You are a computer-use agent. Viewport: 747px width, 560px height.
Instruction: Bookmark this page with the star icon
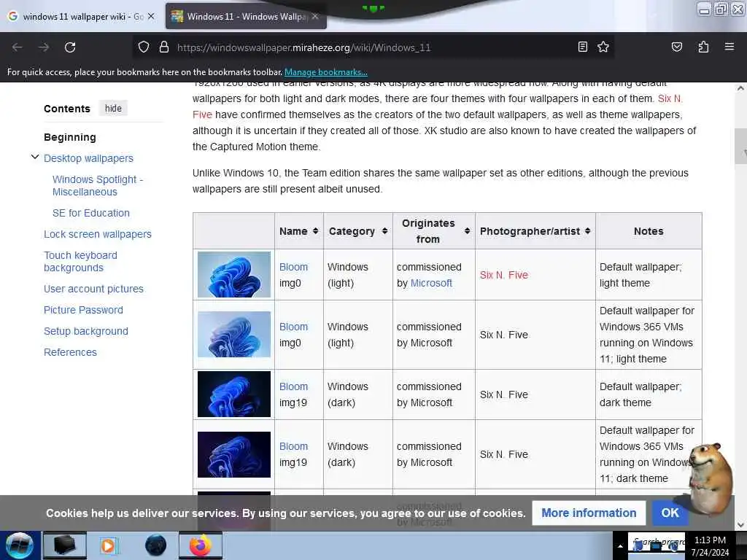[x=603, y=47]
